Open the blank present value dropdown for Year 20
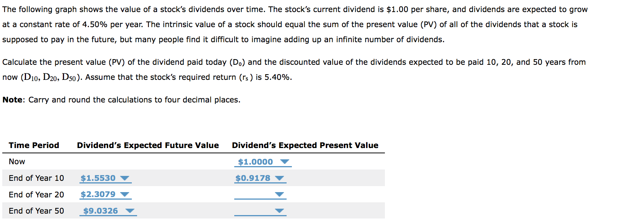 [280, 194]
